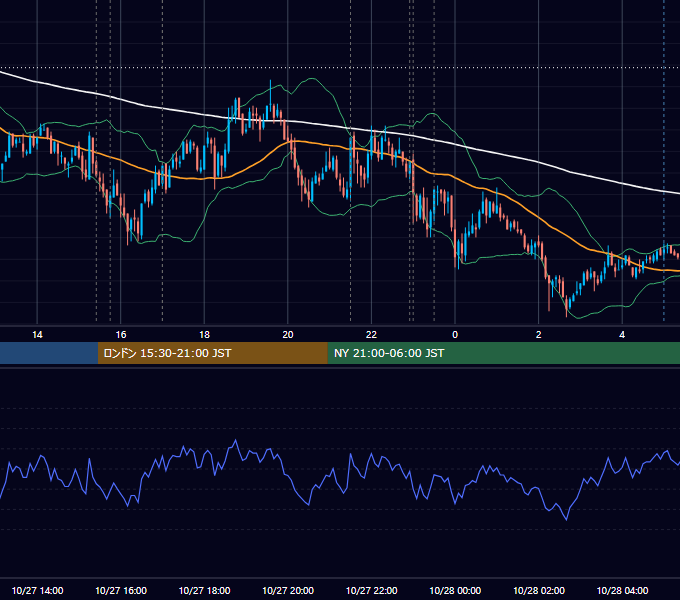Click the hour label 2 on price chart axis
Screen dimensions: 680x600
pos(539,335)
